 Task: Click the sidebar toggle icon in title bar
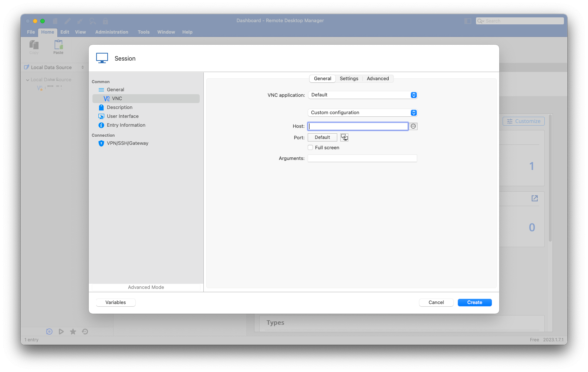[x=468, y=21]
